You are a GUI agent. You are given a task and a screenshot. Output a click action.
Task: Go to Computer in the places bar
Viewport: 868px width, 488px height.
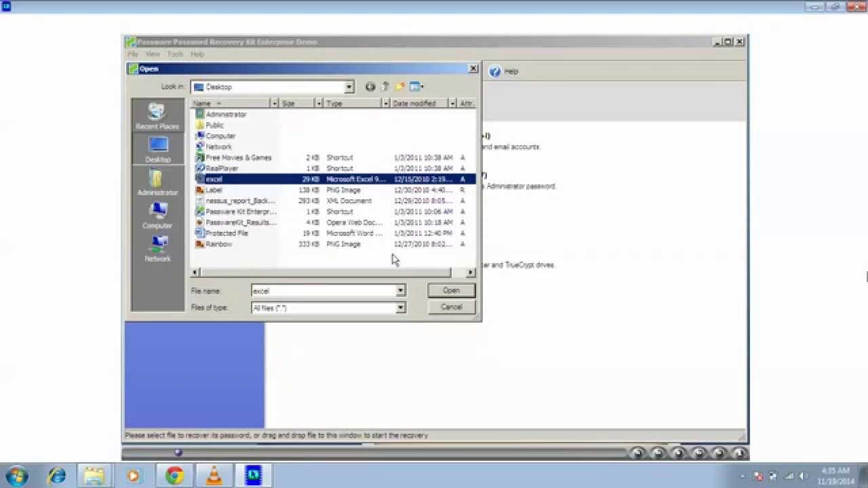pyautogui.click(x=157, y=216)
